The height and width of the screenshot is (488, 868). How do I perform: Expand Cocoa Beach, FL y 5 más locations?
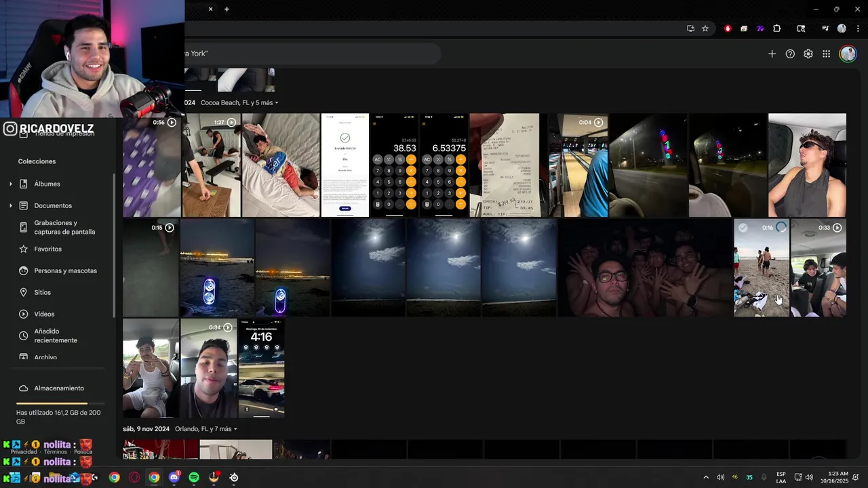coord(239,103)
